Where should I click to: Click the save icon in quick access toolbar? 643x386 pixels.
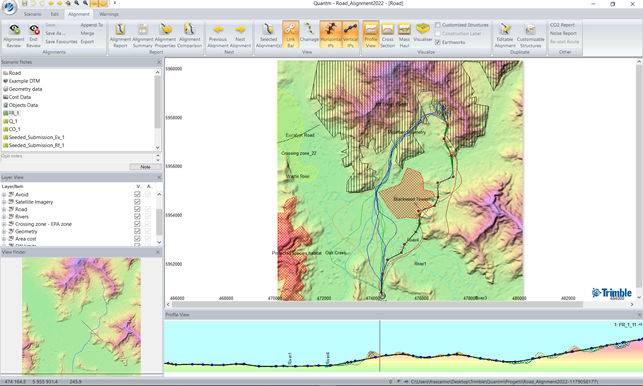click(x=25, y=3)
